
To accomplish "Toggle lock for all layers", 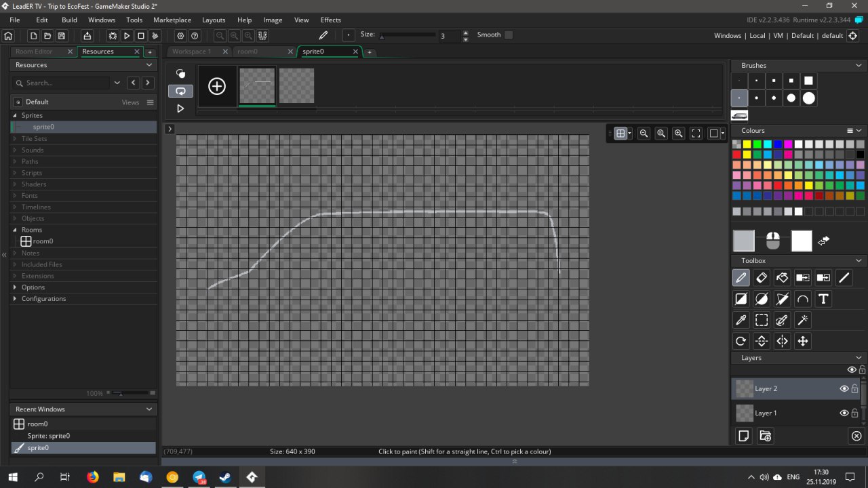I will point(862,369).
